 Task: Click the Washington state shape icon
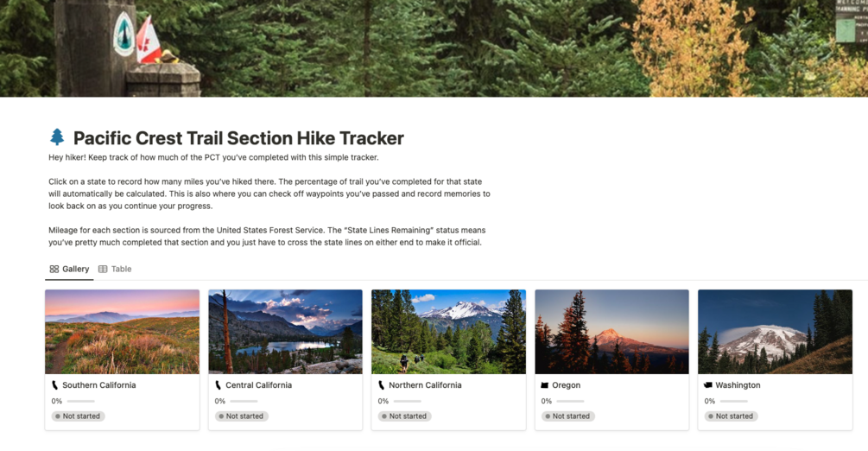pyautogui.click(x=708, y=385)
